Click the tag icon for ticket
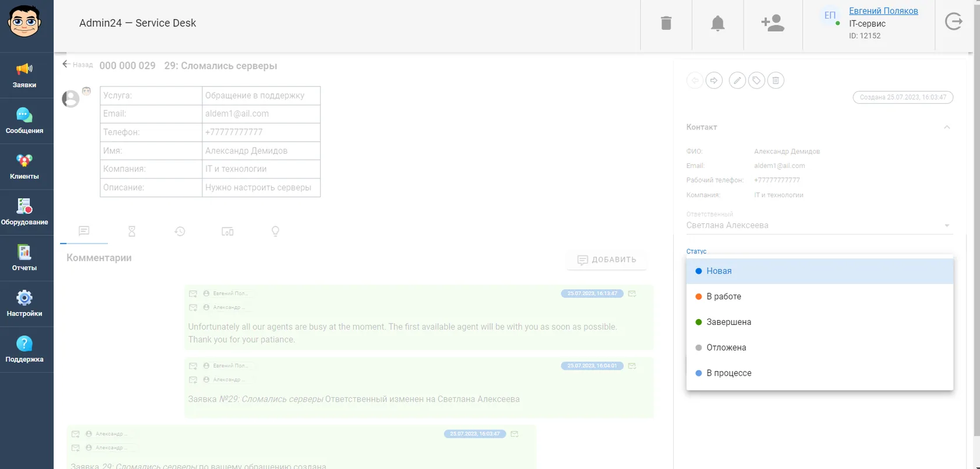 coord(757,80)
